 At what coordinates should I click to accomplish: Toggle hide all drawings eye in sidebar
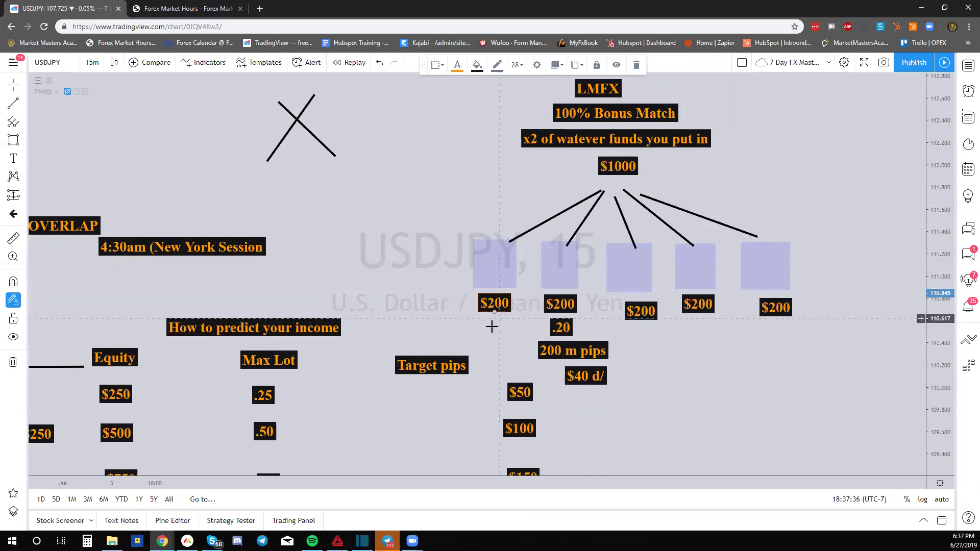[x=13, y=337]
